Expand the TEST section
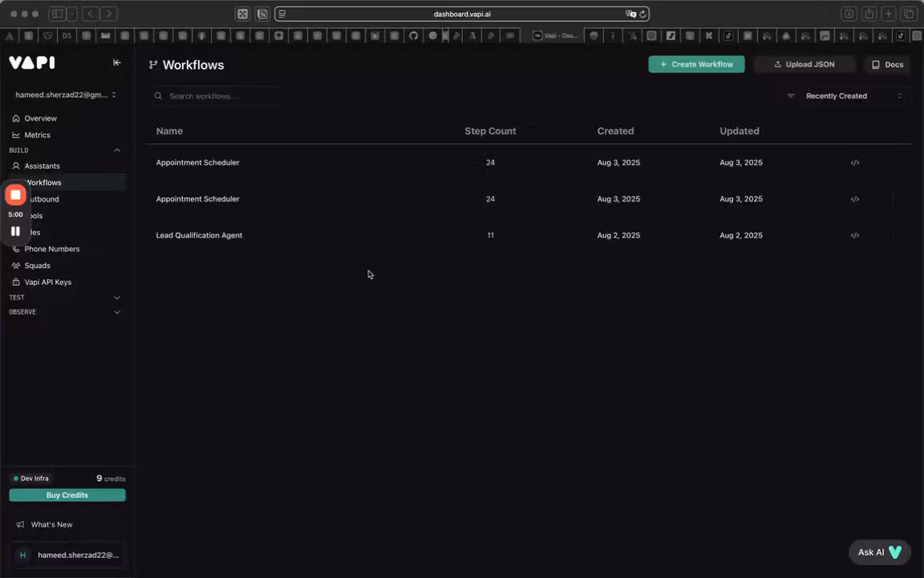This screenshot has width=924, height=578. [x=116, y=298]
